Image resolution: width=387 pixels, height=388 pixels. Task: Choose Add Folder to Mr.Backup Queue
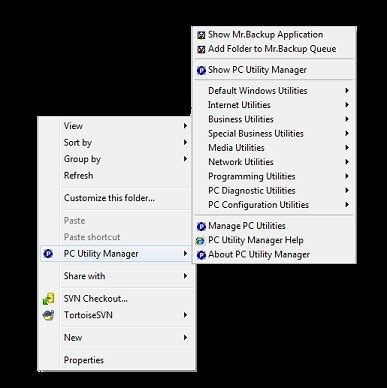coord(274,49)
